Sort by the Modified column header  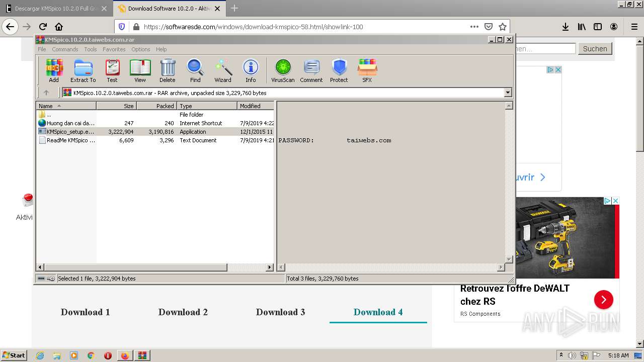[256, 106]
